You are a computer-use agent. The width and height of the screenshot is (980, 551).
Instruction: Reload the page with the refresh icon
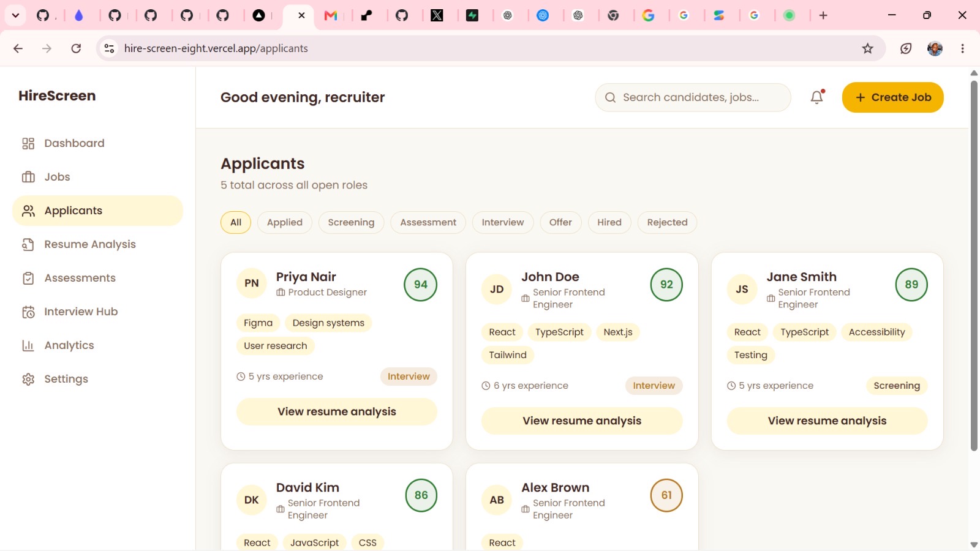point(76,48)
